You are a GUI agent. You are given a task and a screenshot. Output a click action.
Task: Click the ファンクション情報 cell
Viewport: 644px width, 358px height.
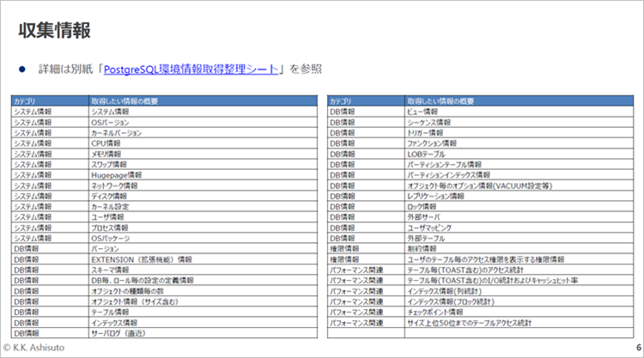click(x=519, y=143)
